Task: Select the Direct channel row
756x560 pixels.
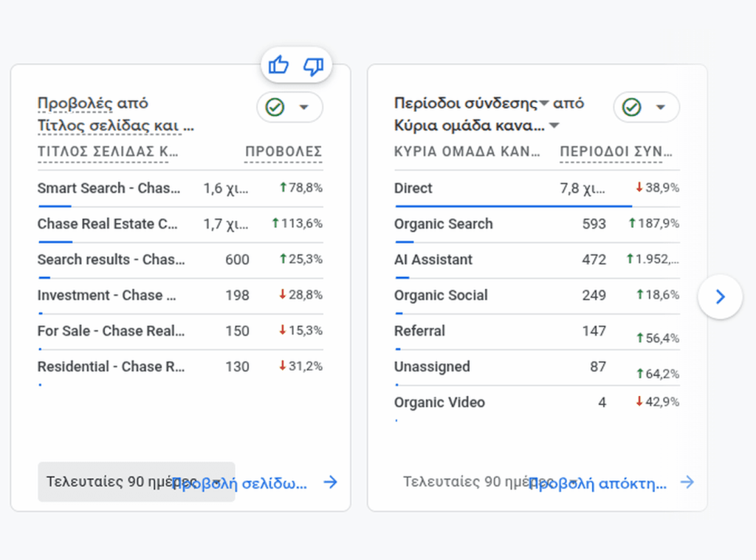Action: [537, 188]
